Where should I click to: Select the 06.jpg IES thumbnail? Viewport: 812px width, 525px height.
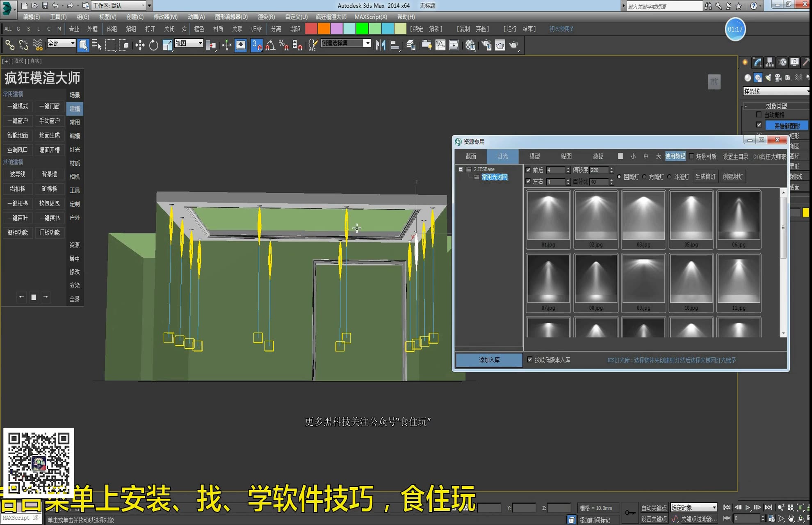[x=739, y=219]
